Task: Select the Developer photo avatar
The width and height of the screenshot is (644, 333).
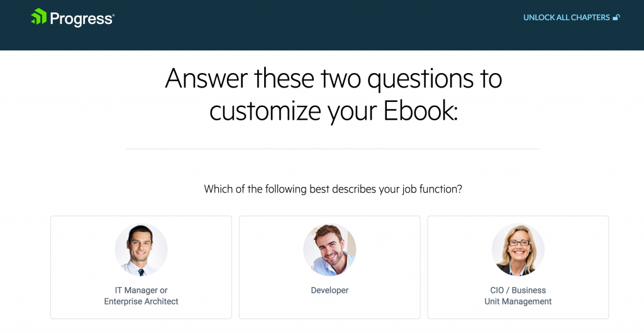Action: 330,249
